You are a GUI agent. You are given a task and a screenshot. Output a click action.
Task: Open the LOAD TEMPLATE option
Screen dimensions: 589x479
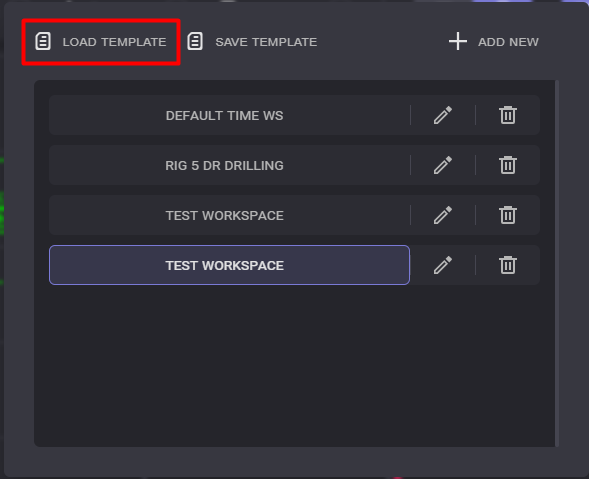click(x=101, y=42)
